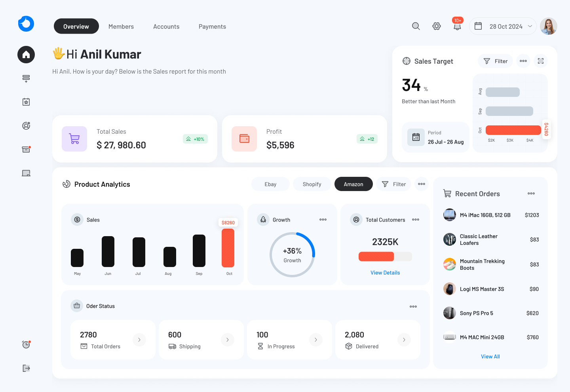Open search with the magnifier icon
The height and width of the screenshot is (392, 570).
pos(416,26)
